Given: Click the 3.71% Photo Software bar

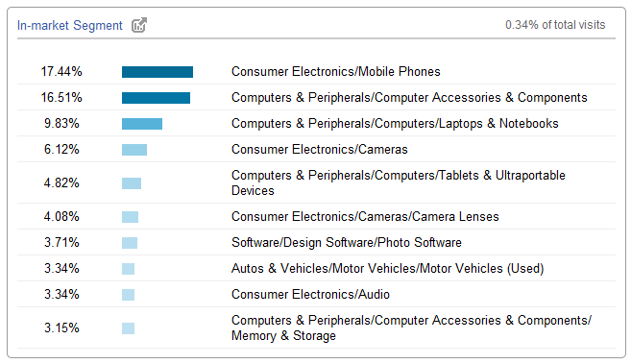Looking at the screenshot, I should tap(130, 243).
